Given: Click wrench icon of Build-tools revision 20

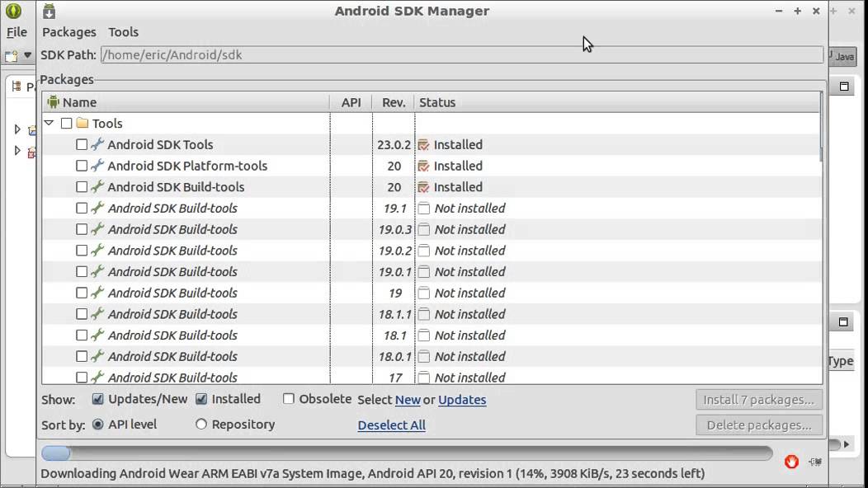Looking at the screenshot, I should (x=97, y=186).
